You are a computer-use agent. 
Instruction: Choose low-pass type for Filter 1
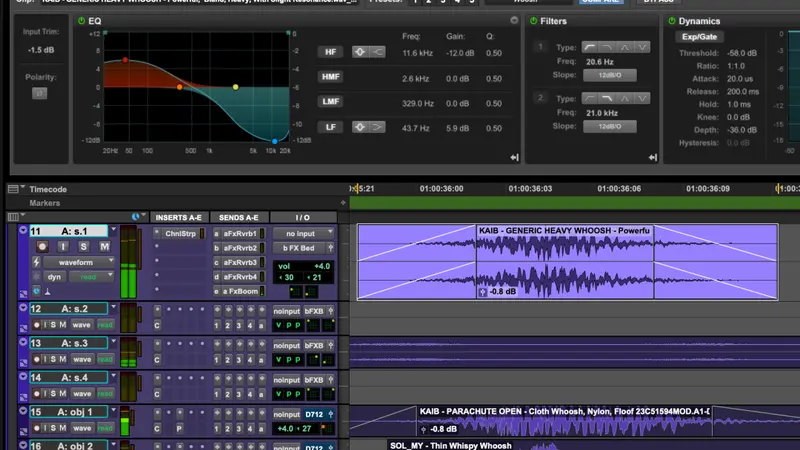[607, 47]
